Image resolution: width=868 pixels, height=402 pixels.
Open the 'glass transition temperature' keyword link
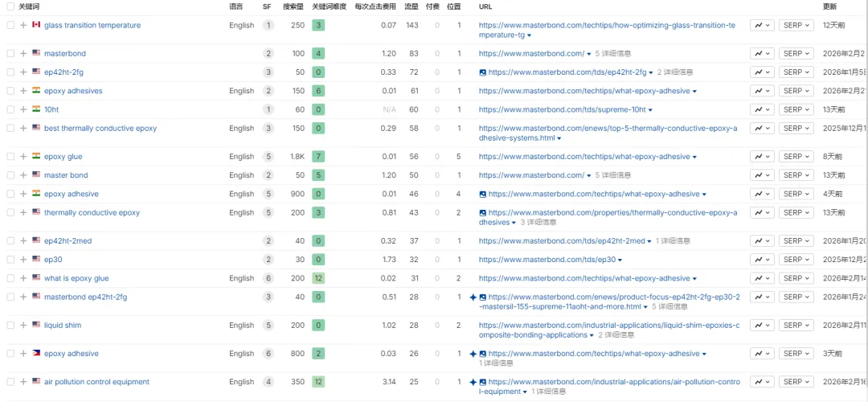[92, 26]
